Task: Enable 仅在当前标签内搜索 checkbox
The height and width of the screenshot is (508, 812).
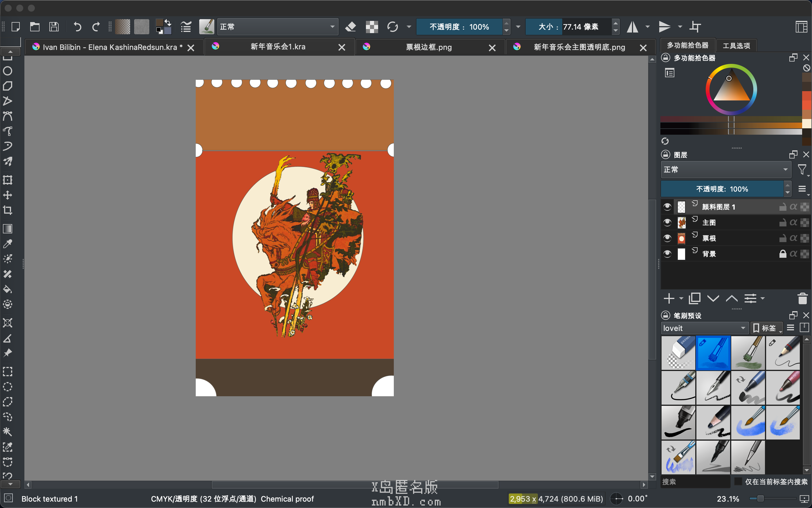Action: tap(738, 482)
